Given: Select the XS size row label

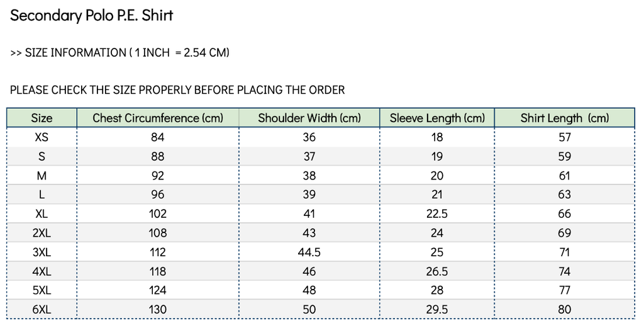Looking at the screenshot, I should tap(42, 137).
